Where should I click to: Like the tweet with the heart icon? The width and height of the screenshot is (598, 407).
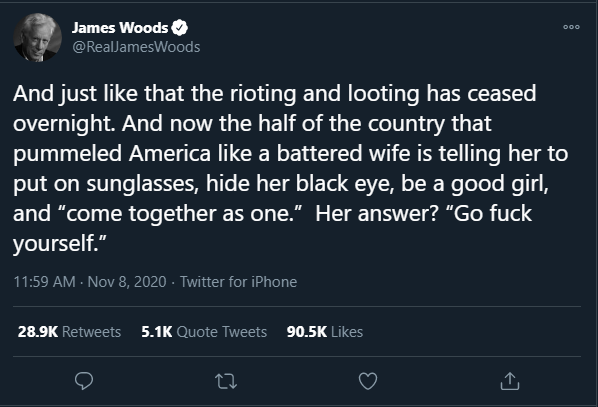[368, 381]
